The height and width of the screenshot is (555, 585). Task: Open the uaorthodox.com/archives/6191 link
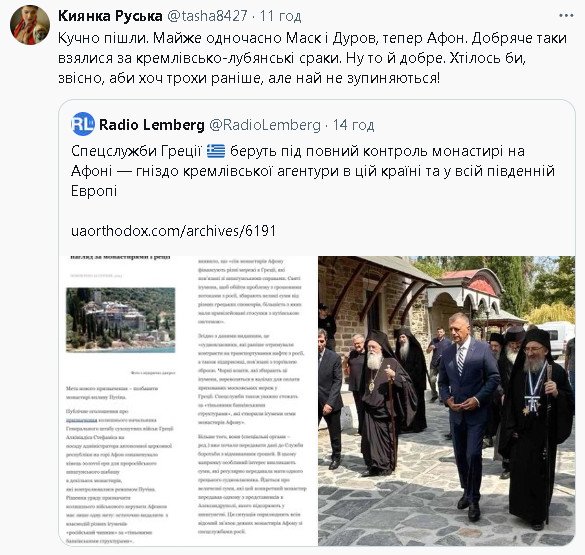tap(173, 231)
